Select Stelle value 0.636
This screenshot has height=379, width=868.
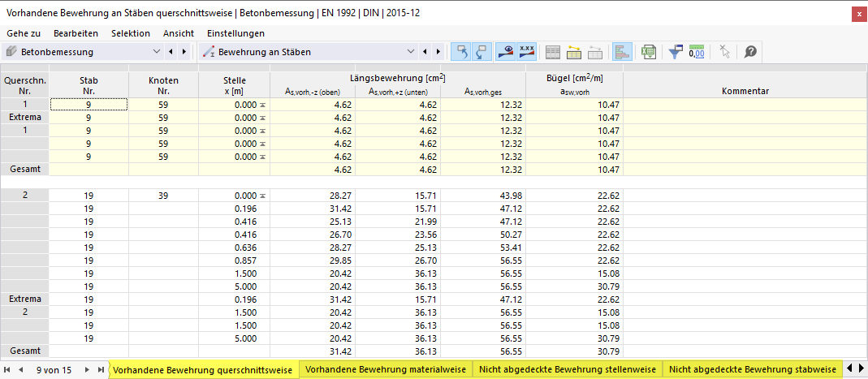[x=234, y=248]
